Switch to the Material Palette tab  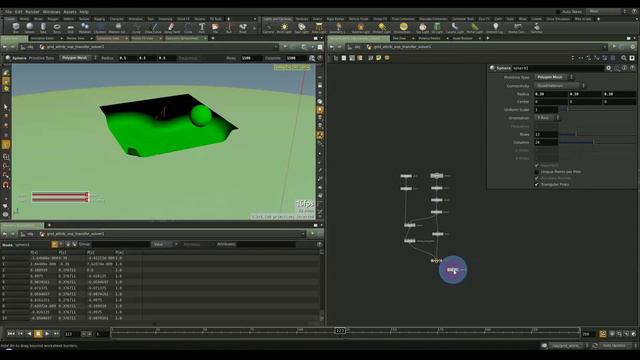point(429,38)
